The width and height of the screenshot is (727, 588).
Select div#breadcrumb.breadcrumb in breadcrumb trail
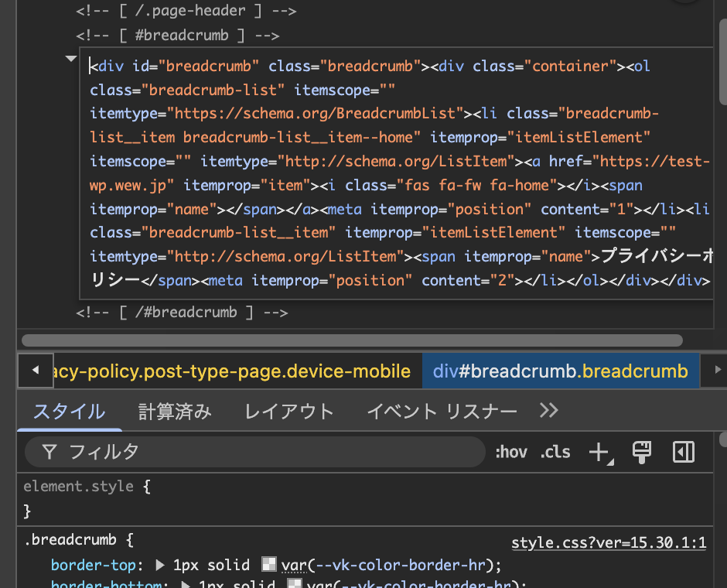[x=560, y=371]
